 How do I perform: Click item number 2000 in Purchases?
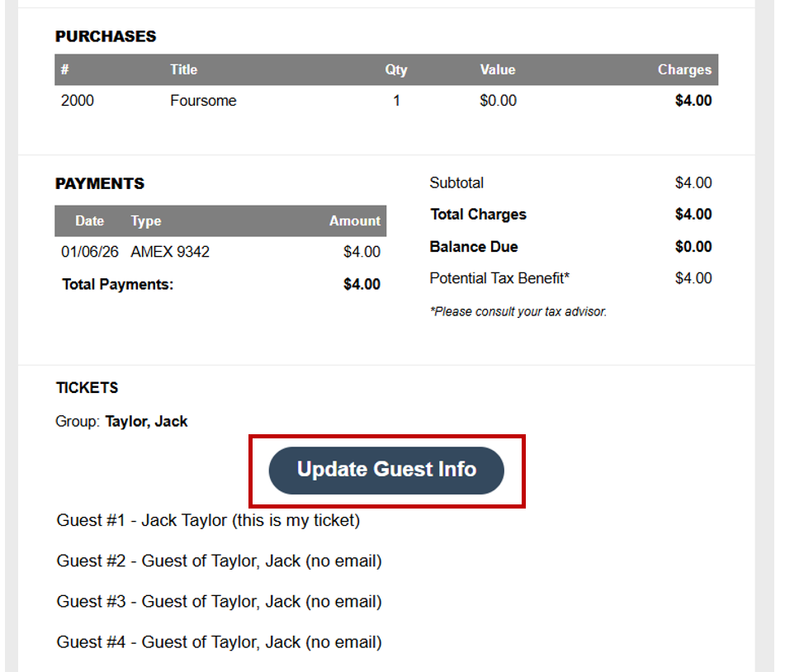click(78, 101)
